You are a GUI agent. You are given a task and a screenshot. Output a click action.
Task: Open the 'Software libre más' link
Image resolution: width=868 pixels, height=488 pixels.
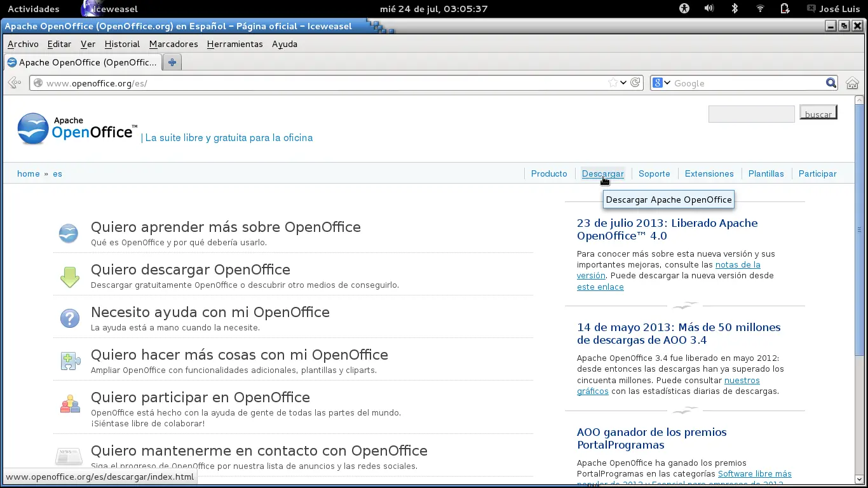click(755, 473)
